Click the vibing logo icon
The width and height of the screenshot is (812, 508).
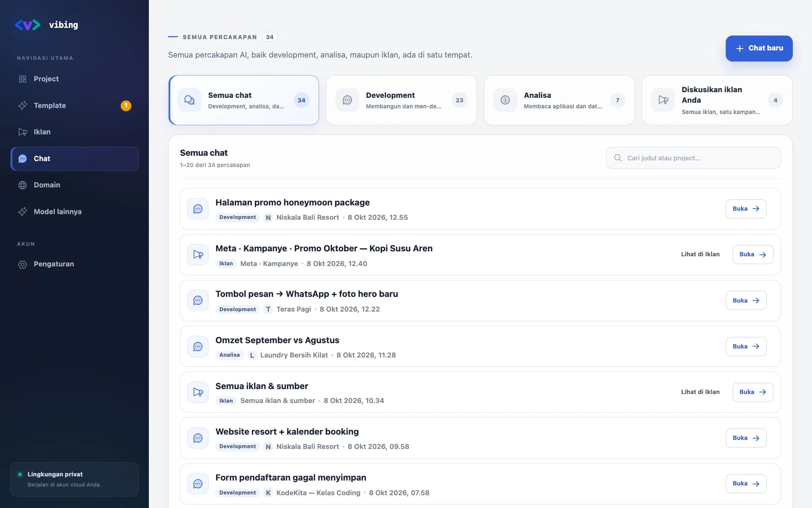coord(27,25)
